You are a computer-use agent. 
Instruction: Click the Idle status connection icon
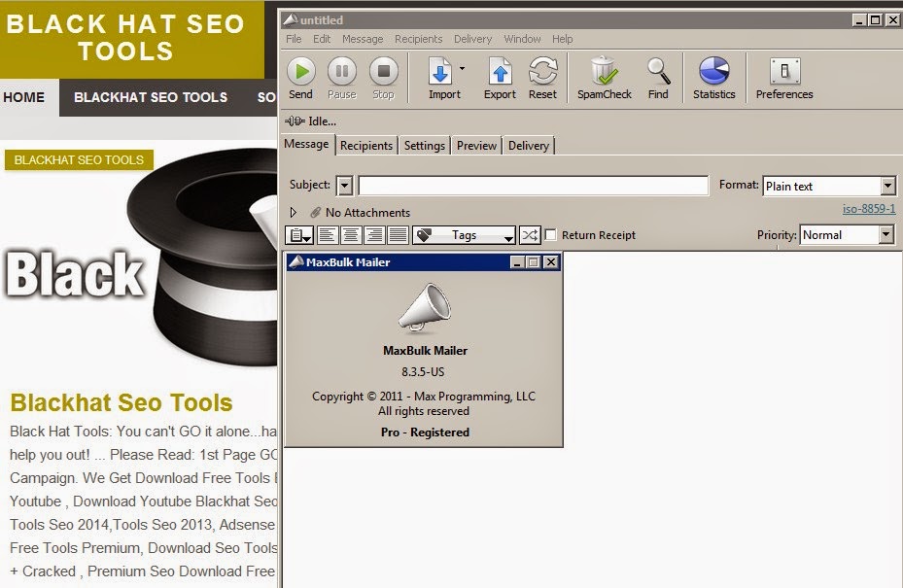coord(295,121)
